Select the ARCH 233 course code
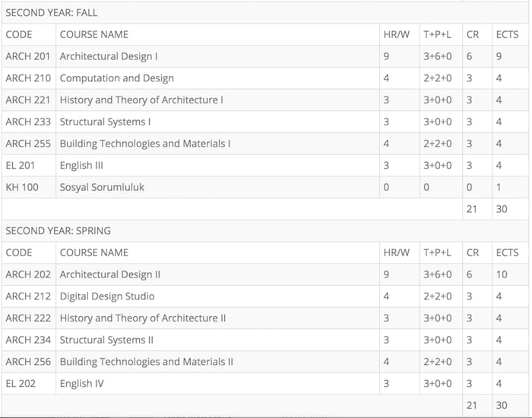Screen dimensions: 532x418 [x=28, y=122]
